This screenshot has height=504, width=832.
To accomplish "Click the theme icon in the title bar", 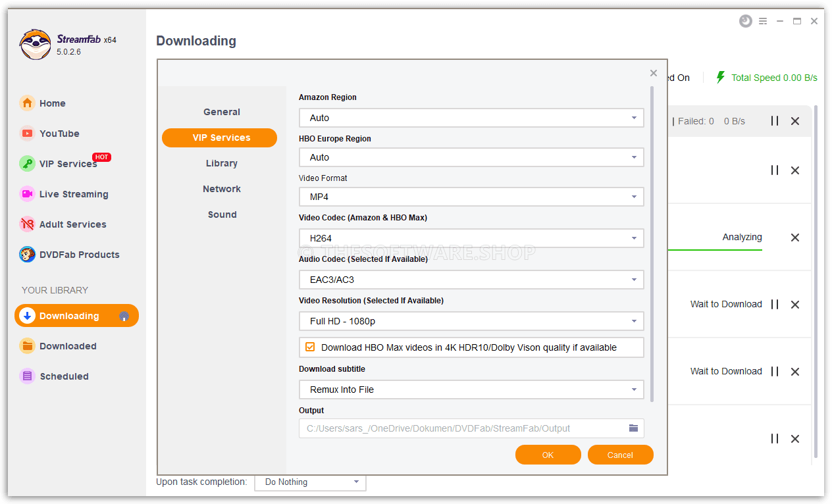I will tap(745, 21).
